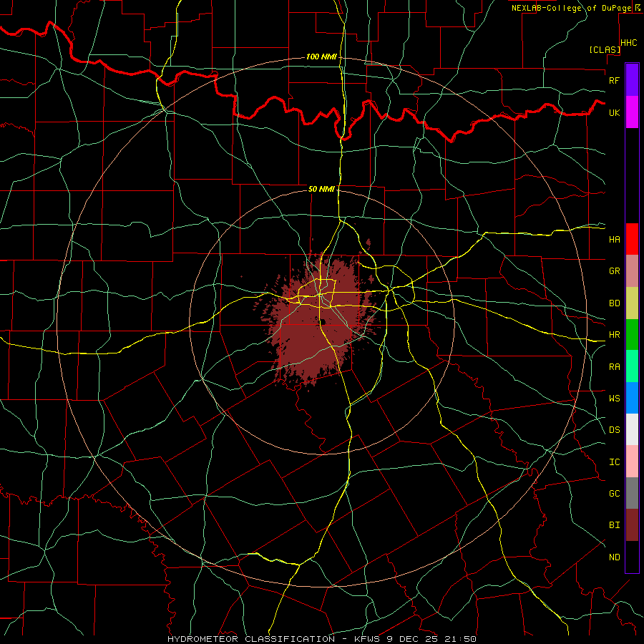Screen dimensions: 644x644
Task: Click the GC legend label
Action: click(614, 493)
